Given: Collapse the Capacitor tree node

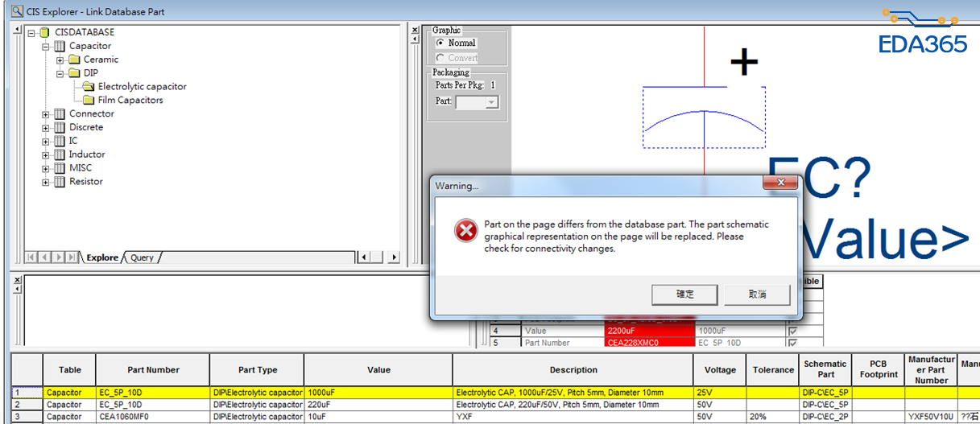Looking at the screenshot, I should click(46, 47).
